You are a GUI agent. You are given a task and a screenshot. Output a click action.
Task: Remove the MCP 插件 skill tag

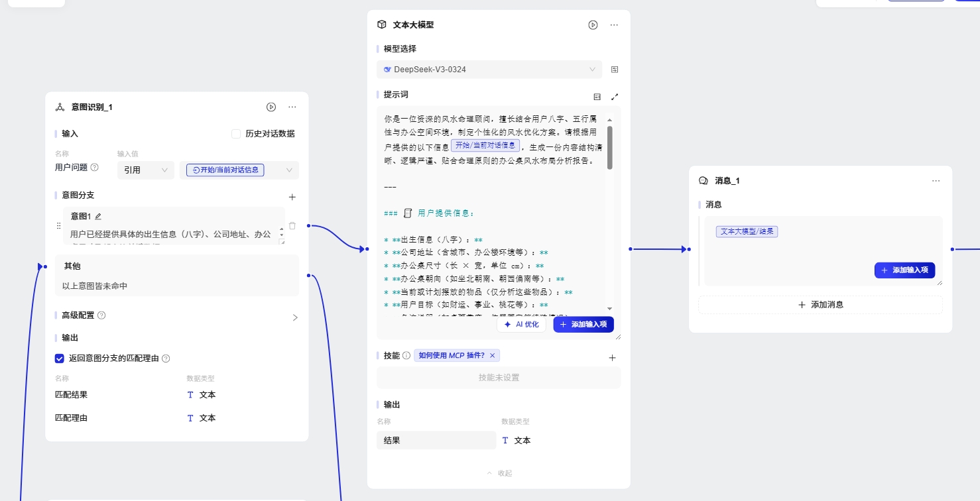click(x=493, y=356)
